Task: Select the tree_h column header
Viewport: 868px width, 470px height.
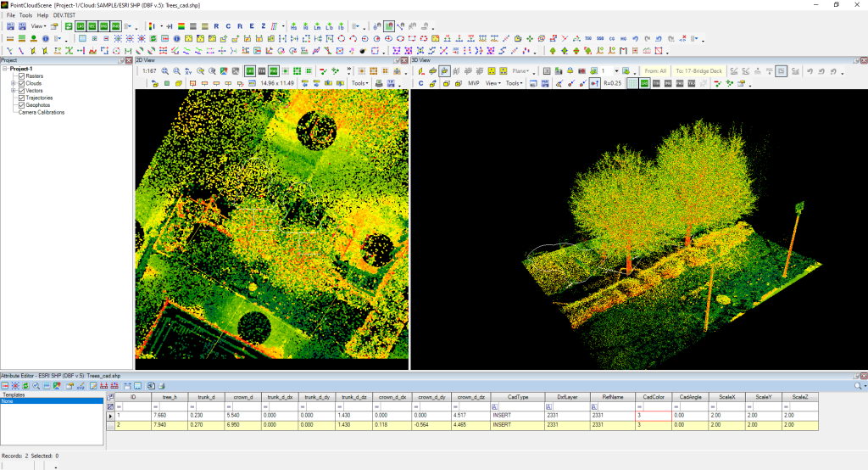Action: [169, 396]
